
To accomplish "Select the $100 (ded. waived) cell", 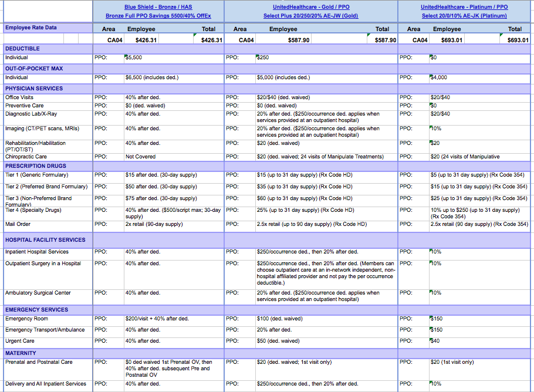I will click(326, 321).
